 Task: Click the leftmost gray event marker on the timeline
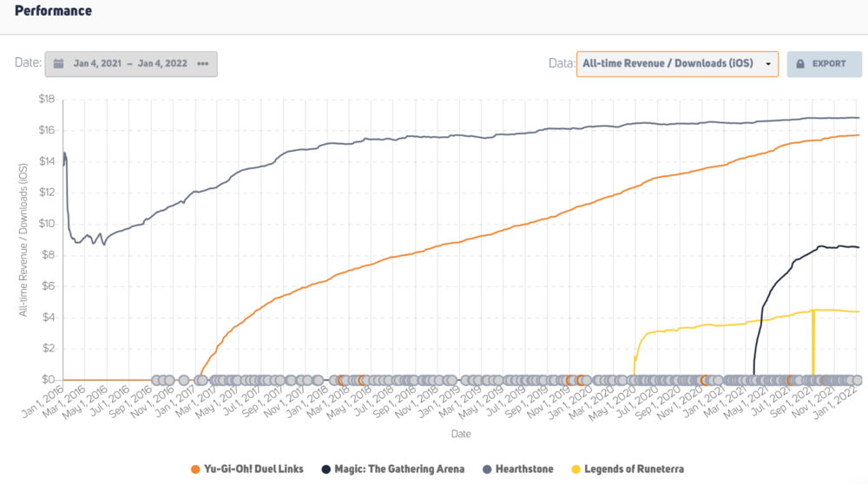click(x=158, y=380)
